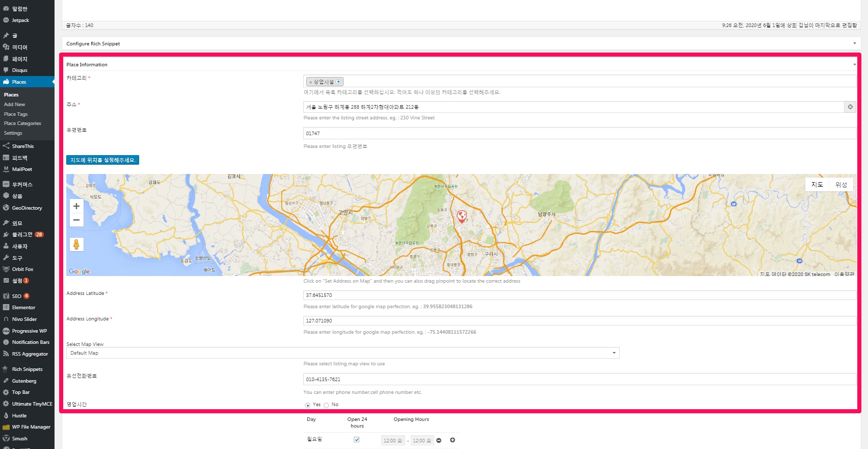Image resolution: width=868 pixels, height=449 pixels.
Task: Select Yes for 영업시간 business hours
Action: point(307,405)
